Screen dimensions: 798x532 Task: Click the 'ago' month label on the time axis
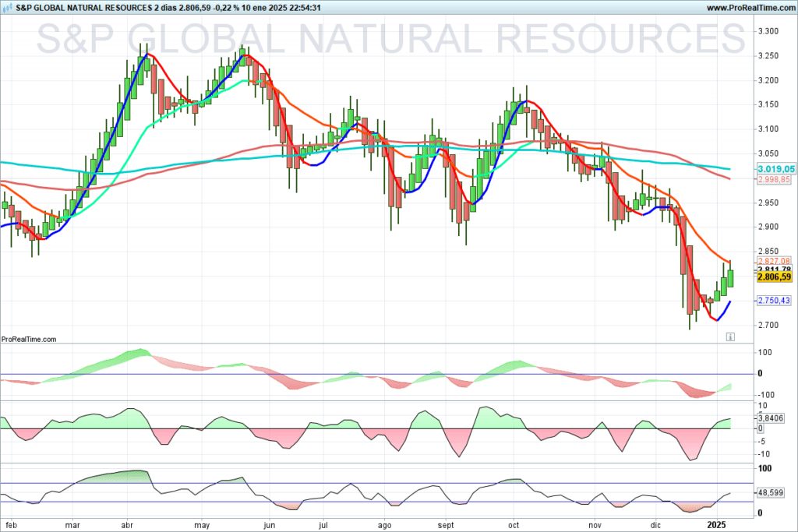click(x=384, y=525)
